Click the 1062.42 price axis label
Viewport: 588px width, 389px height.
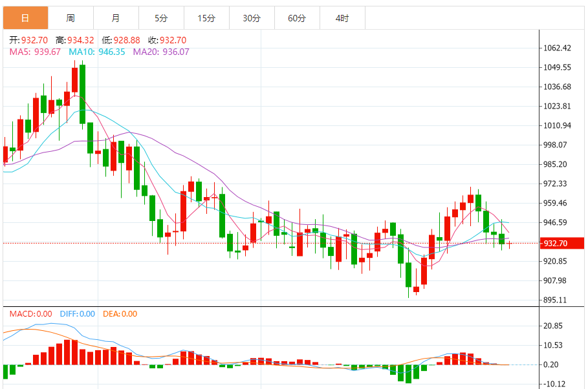[x=557, y=48]
